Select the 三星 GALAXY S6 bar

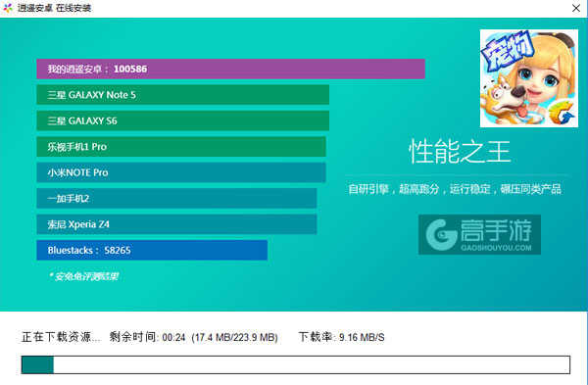(183, 120)
